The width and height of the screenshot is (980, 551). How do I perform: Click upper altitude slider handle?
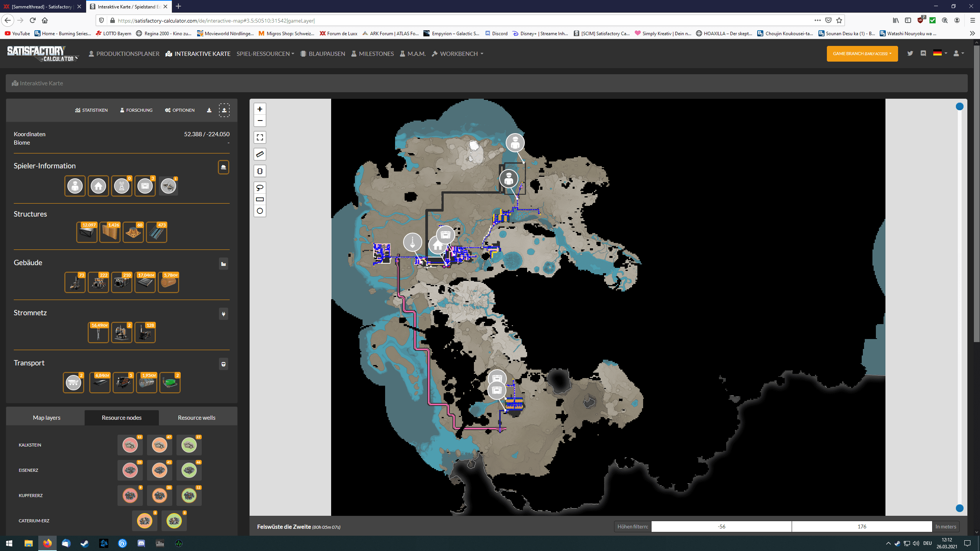959,106
